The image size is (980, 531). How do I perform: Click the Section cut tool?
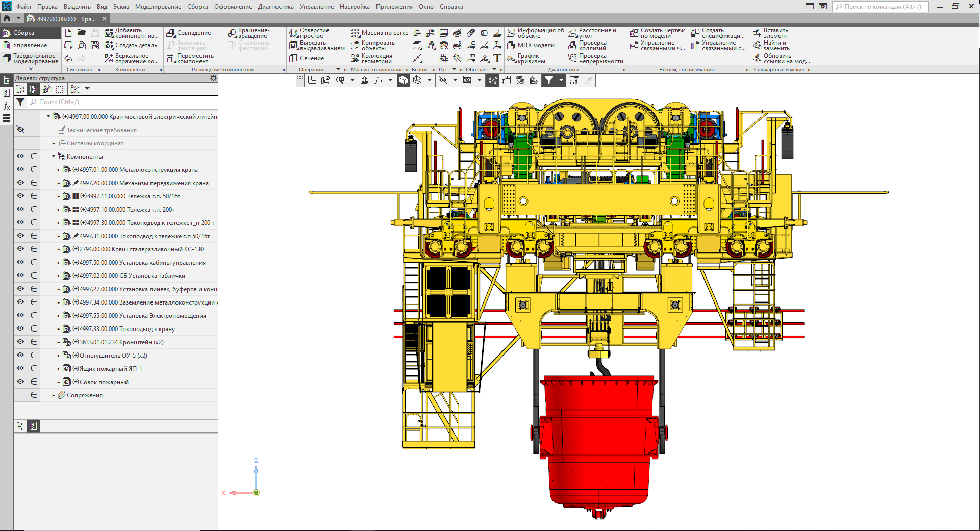click(x=307, y=58)
